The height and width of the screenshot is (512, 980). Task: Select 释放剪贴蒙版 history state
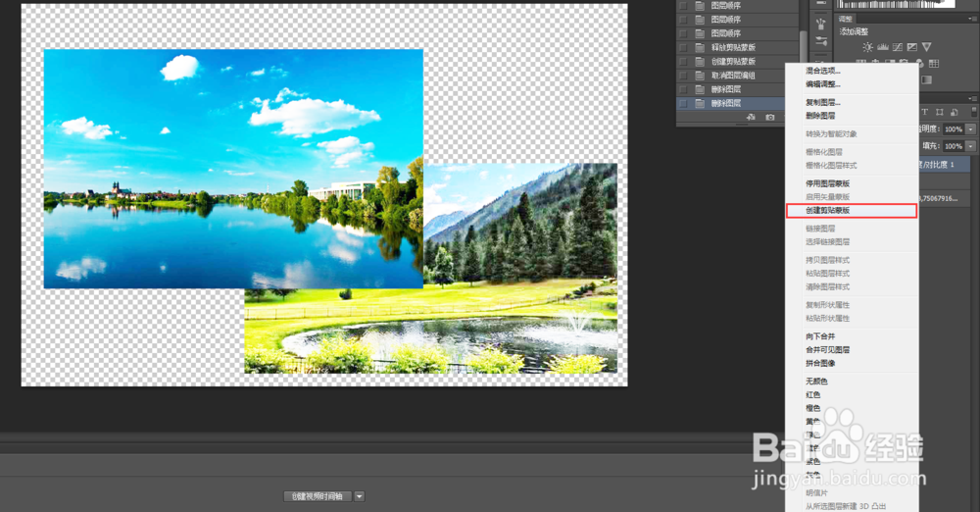coord(738,47)
